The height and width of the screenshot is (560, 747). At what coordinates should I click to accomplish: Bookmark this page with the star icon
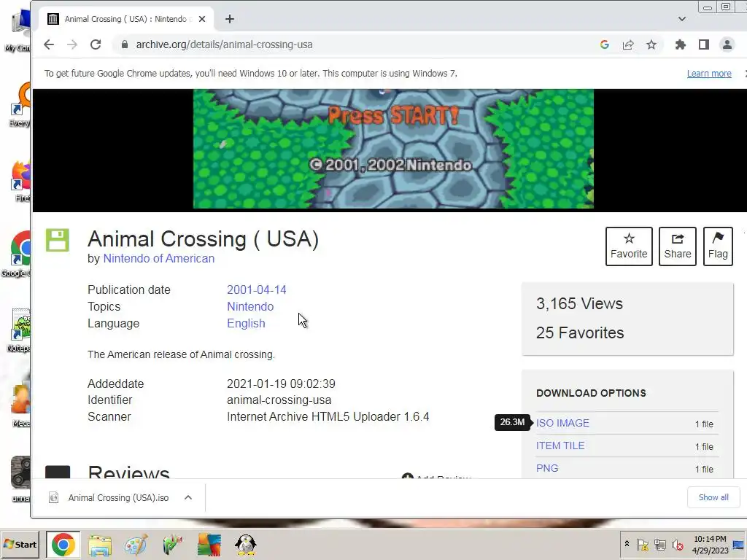pos(651,44)
